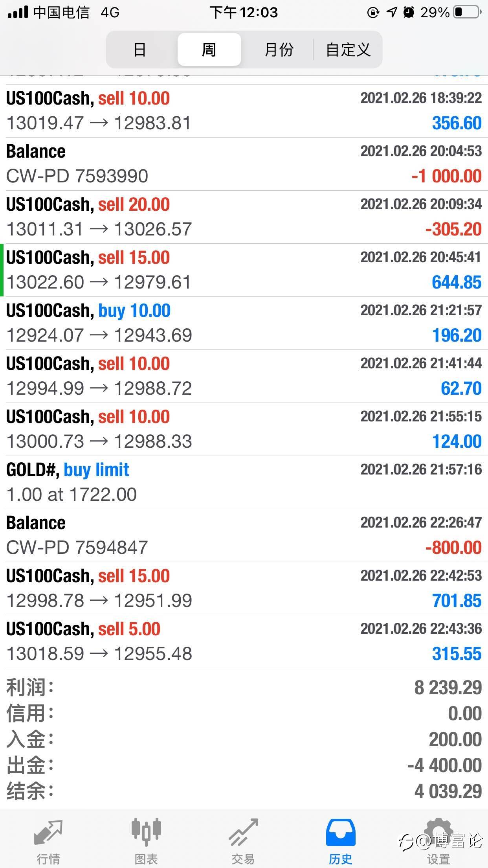Expand the GOLD# buy limit order row
The height and width of the screenshot is (868, 488).
[x=244, y=482]
